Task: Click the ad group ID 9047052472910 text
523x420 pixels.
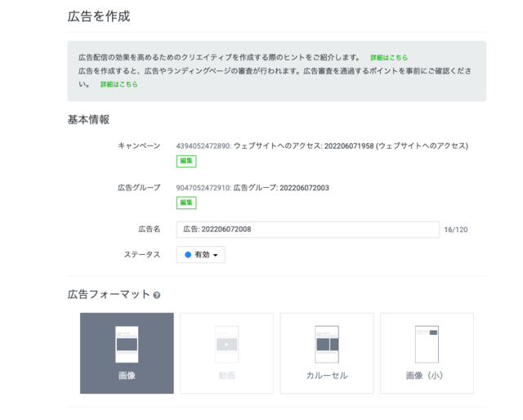Action: pyautogui.click(x=203, y=188)
